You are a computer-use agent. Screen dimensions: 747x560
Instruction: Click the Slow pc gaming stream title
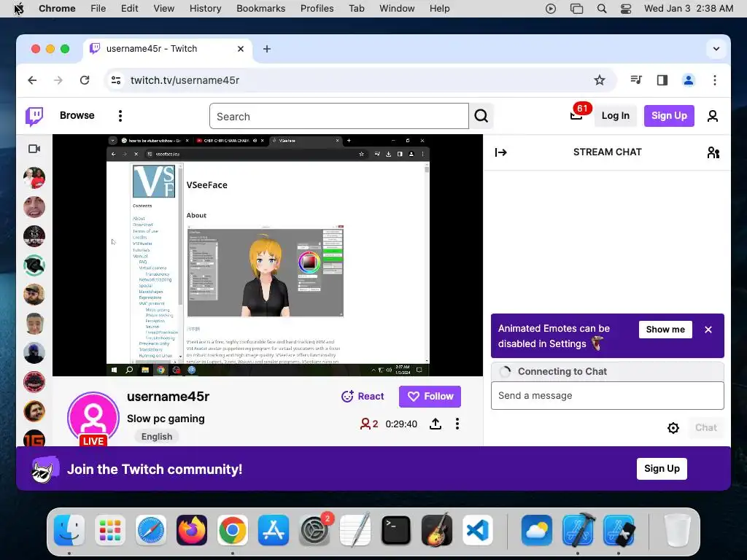coord(166,419)
